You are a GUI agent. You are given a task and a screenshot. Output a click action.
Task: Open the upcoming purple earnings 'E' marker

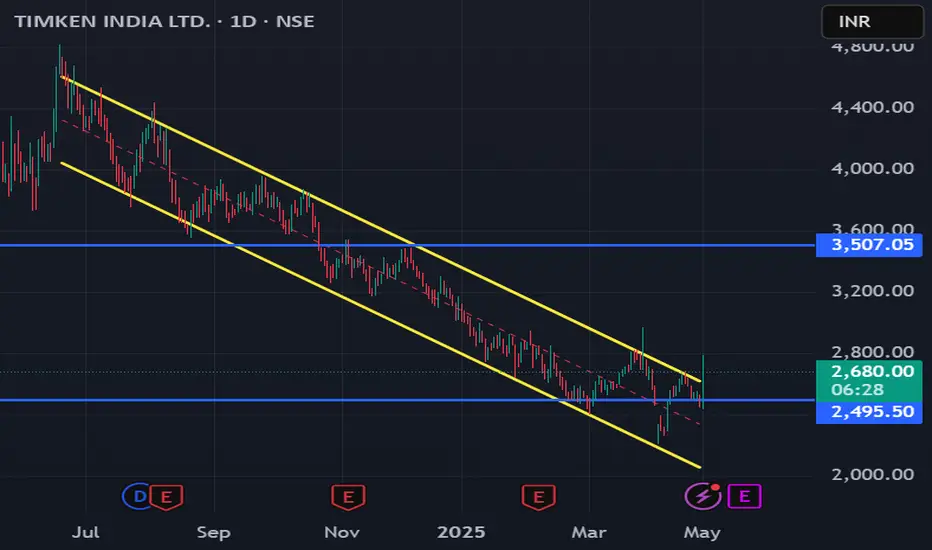[x=744, y=496]
